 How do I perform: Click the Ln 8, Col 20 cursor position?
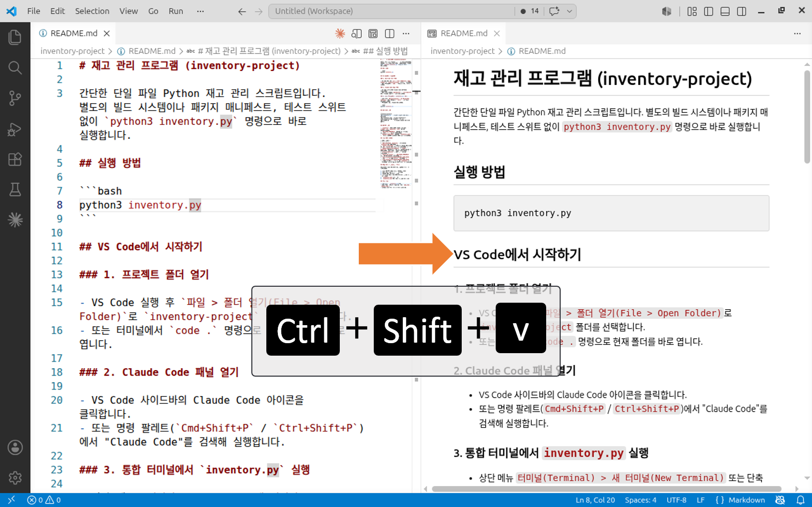click(595, 500)
